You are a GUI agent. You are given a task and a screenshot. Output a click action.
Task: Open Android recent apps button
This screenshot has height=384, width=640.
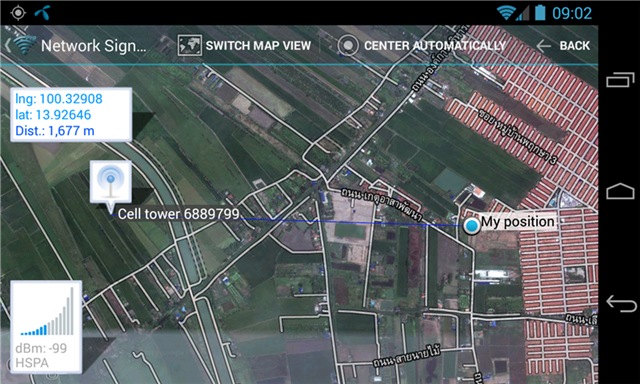(x=620, y=80)
